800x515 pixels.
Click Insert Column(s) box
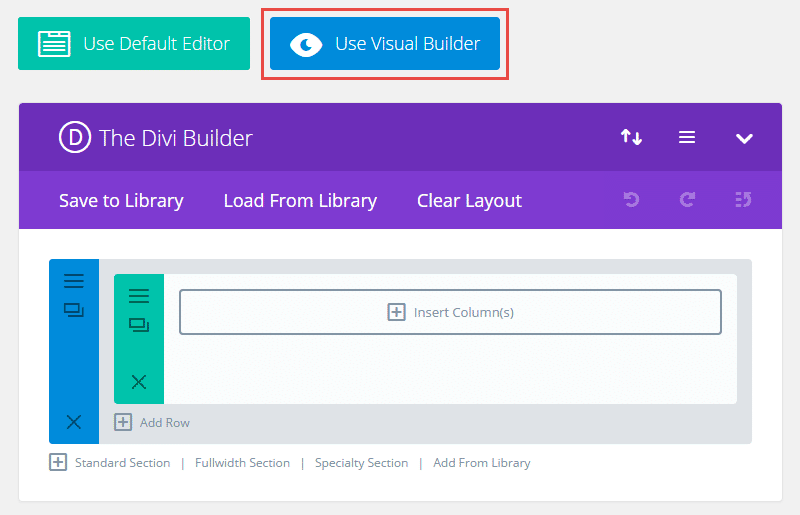click(x=450, y=312)
